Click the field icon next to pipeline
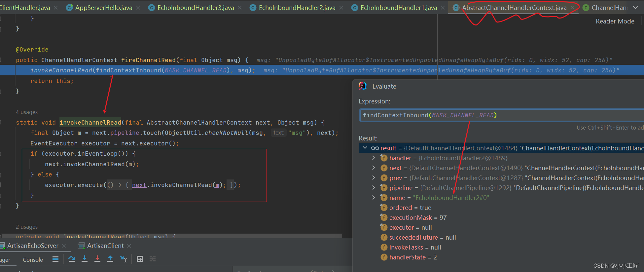Viewport: 644px width, 272px height. click(384, 188)
